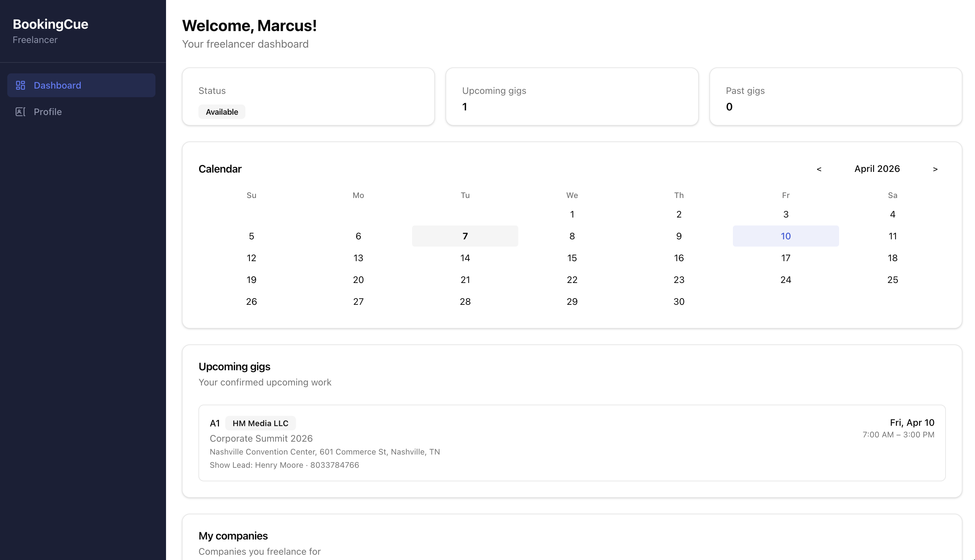Click the Past gigs count card
This screenshot has height=560, width=975.
835,96
